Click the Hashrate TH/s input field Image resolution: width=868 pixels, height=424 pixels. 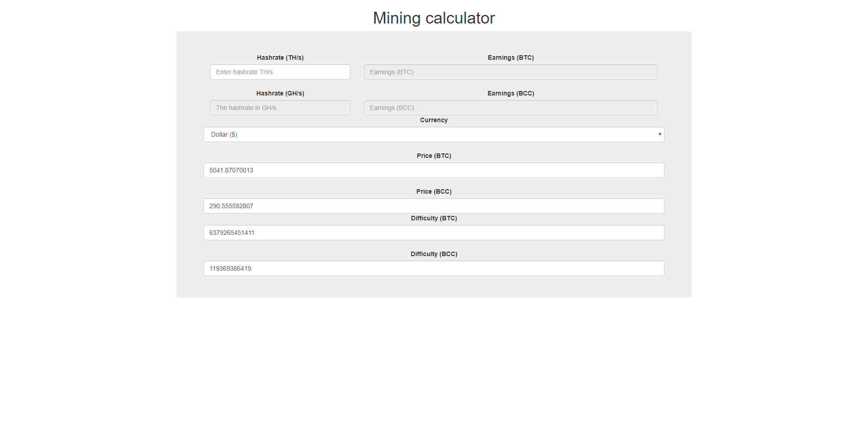[x=280, y=72]
